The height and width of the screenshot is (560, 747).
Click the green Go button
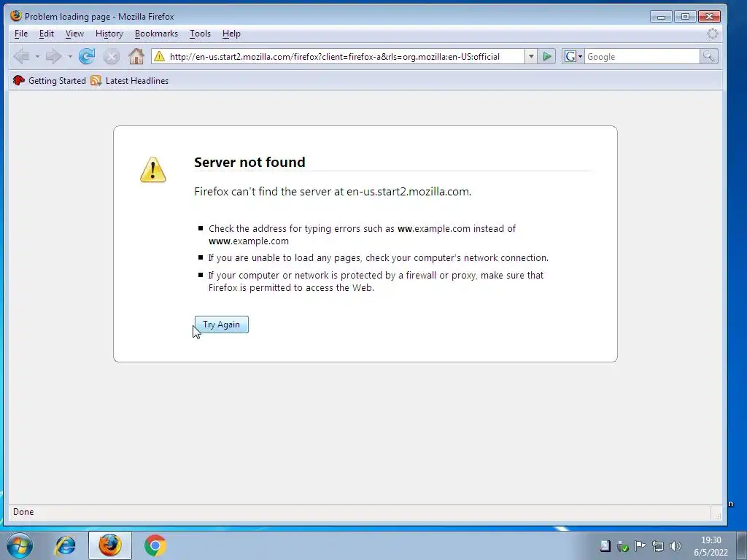point(547,57)
